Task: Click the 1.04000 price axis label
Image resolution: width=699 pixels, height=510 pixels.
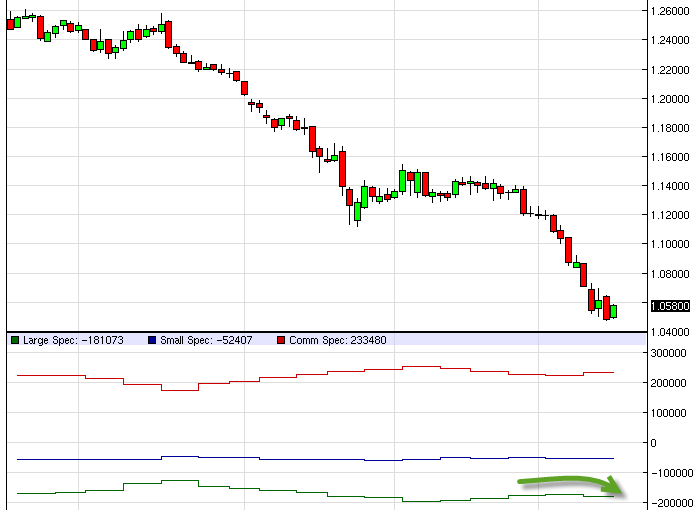Action: point(670,332)
